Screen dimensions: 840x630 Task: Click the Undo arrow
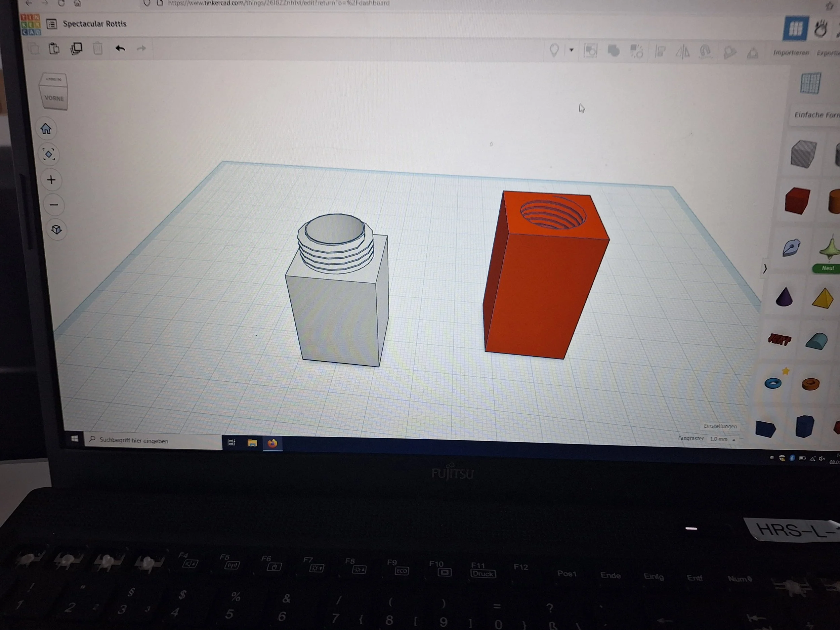click(120, 49)
